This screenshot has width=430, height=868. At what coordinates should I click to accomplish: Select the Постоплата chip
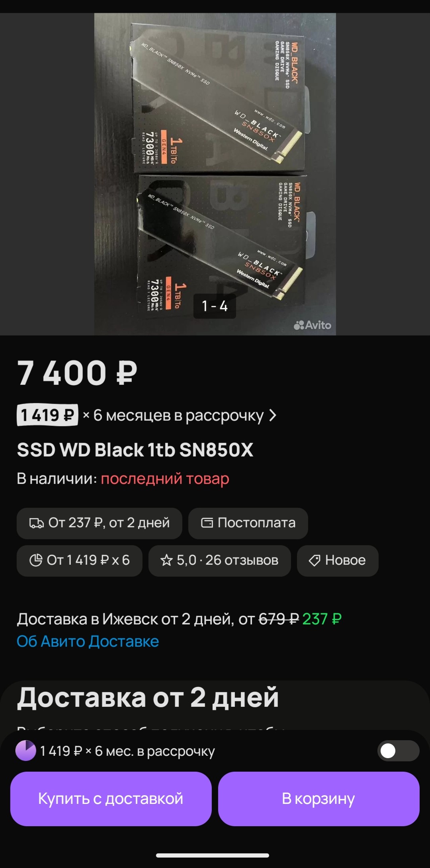248,523
